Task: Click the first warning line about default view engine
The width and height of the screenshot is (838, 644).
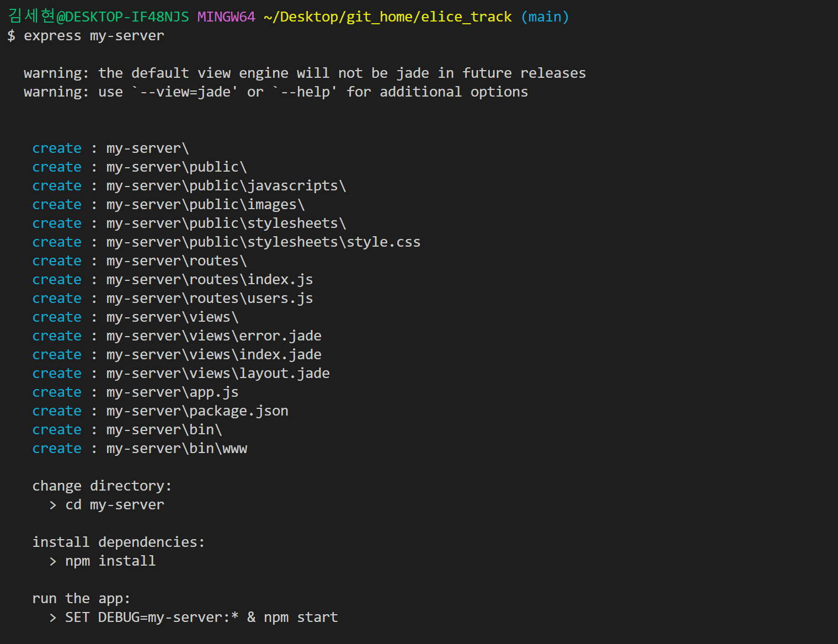Action: click(305, 73)
